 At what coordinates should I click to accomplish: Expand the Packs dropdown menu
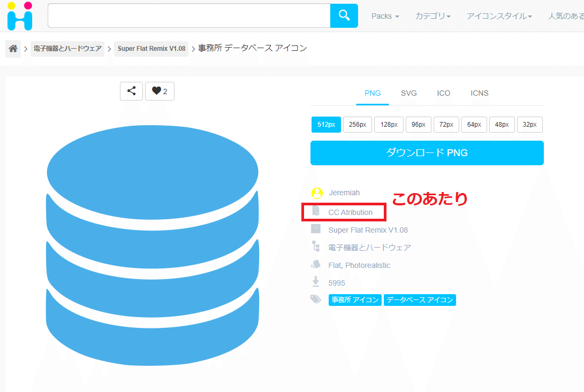point(385,16)
